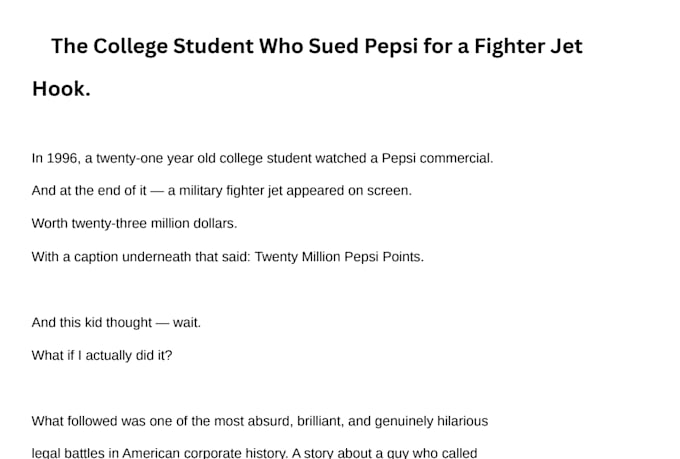Click the words 'Pepsi commercial' in first paragraph
This screenshot has width=680, height=459.
click(x=437, y=158)
